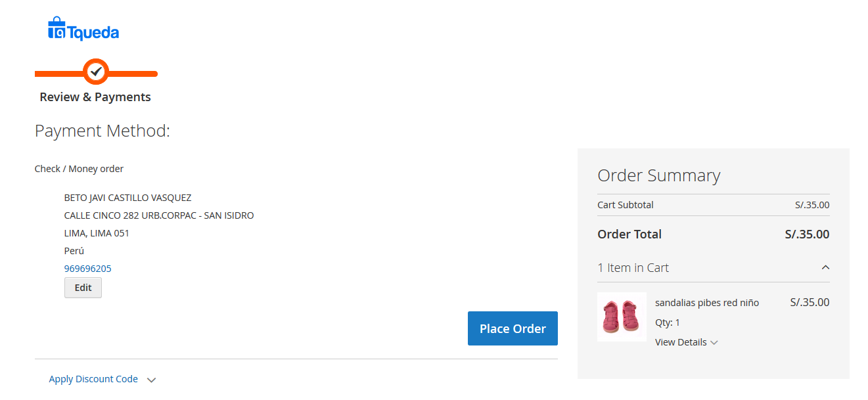Click the blue shopping bag icon

point(57,28)
